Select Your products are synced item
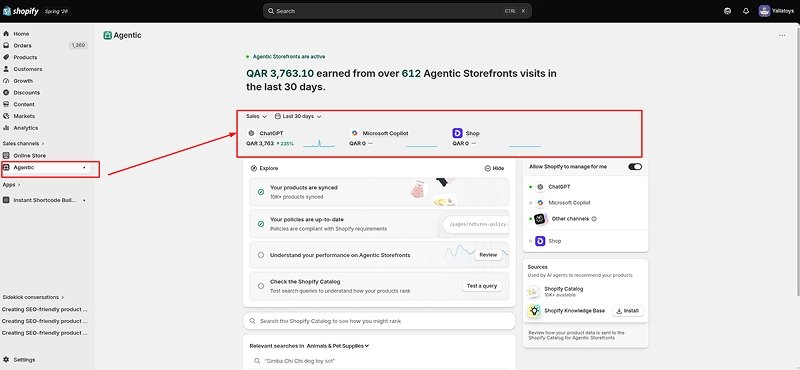 tap(379, 192)
